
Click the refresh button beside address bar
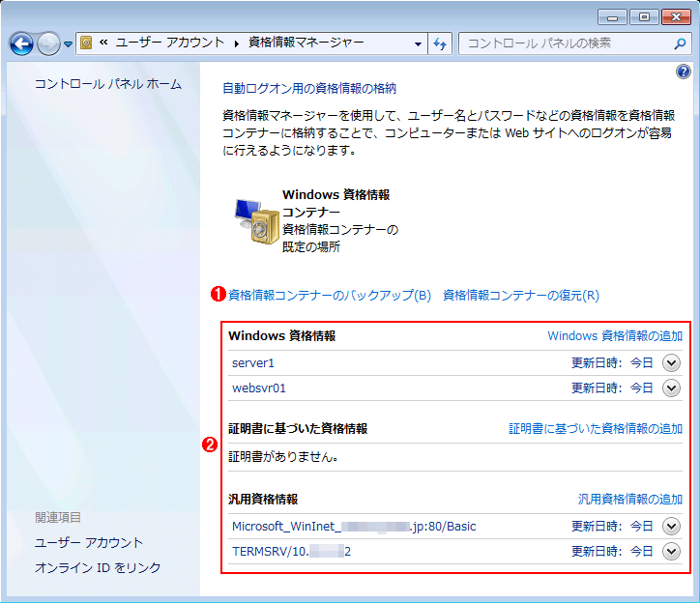tap(440, 43)
